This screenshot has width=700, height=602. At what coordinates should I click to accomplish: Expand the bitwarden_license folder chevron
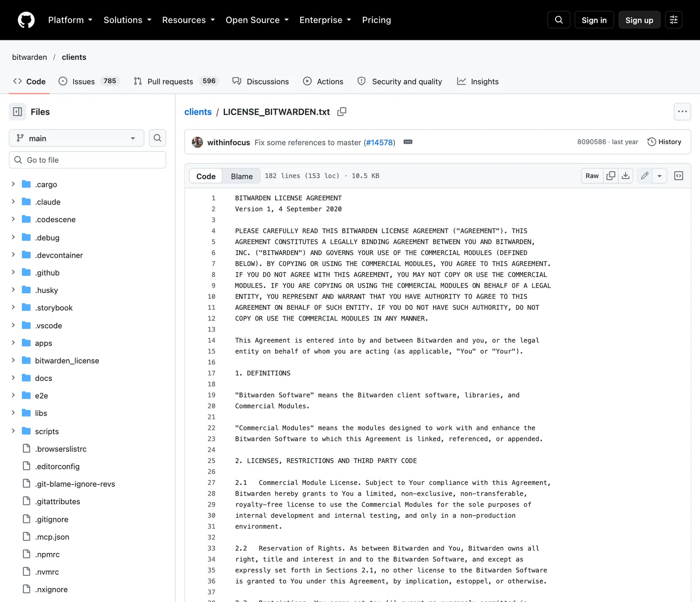click(x=13, y=360)
